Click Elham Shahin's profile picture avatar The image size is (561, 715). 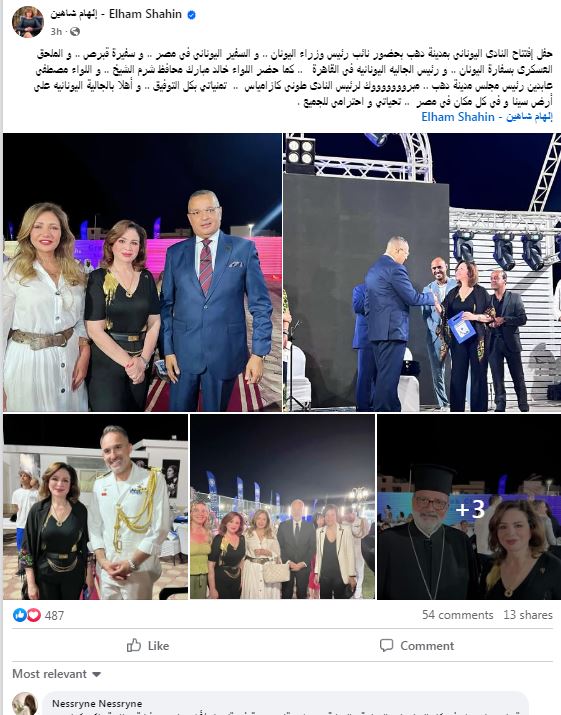point(28,21)
